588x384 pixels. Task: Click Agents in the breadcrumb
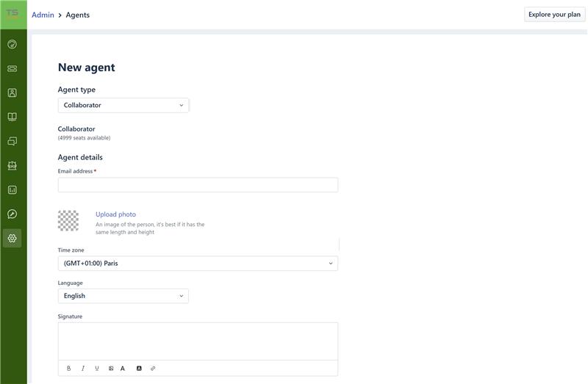point(78,15)
